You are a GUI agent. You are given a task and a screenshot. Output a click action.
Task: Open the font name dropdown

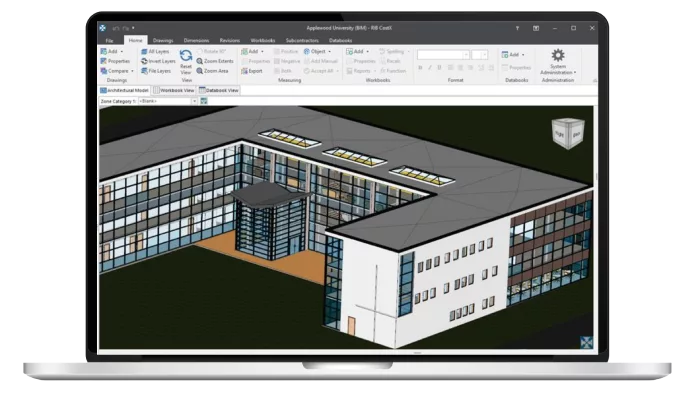466,55
